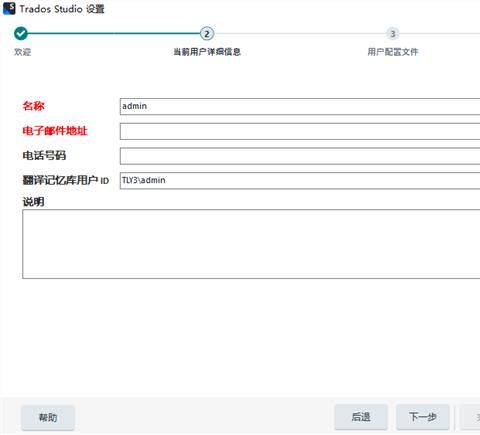Click the 电话号码 label
Viewport: 480px width, 435px height.
pos(44,155)
